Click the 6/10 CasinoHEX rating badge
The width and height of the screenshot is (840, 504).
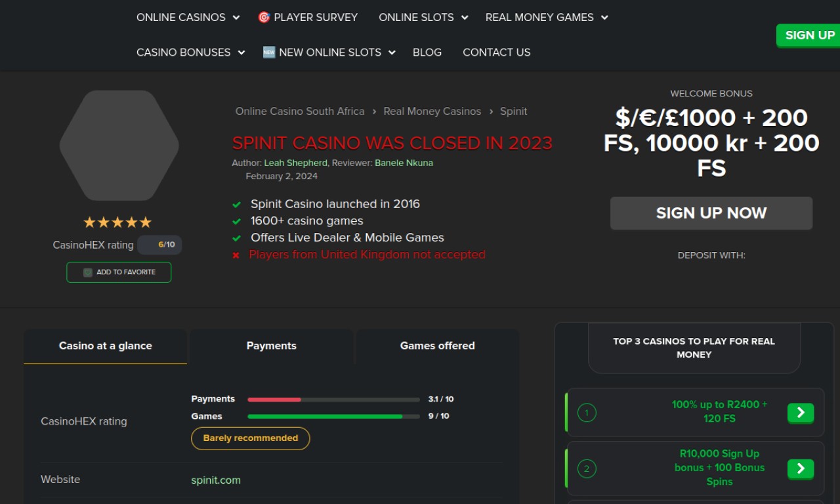tap(160, 245)
